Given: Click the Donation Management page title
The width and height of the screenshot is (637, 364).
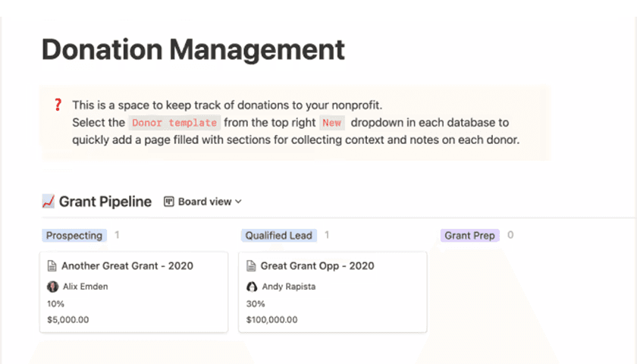Looking at the screenshot, I should pyautogui.click(x=193, y=49).
